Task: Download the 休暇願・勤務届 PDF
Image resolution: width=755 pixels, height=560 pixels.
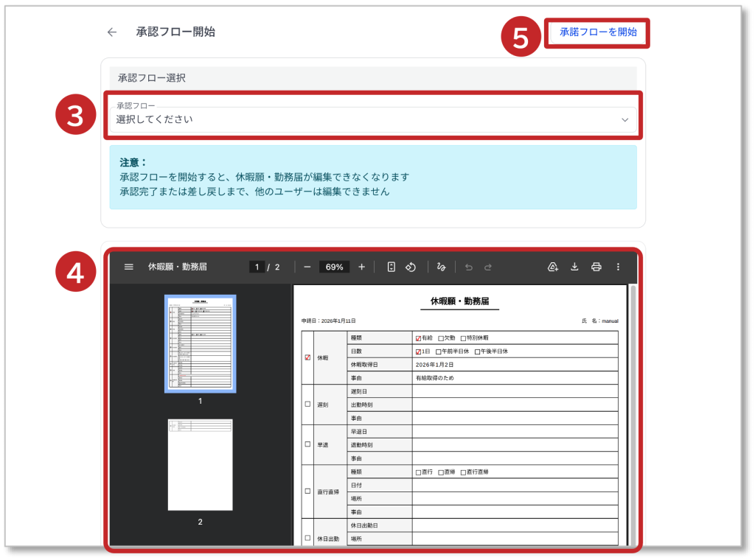Action: pyautogui.click(x=574, y=267)
